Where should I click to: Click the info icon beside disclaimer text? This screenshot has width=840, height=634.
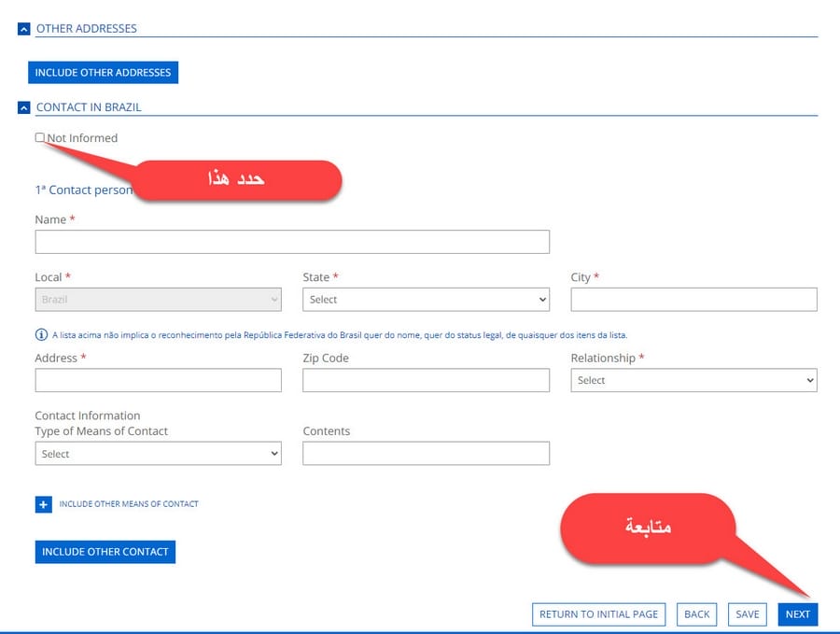tap(41, 335)
